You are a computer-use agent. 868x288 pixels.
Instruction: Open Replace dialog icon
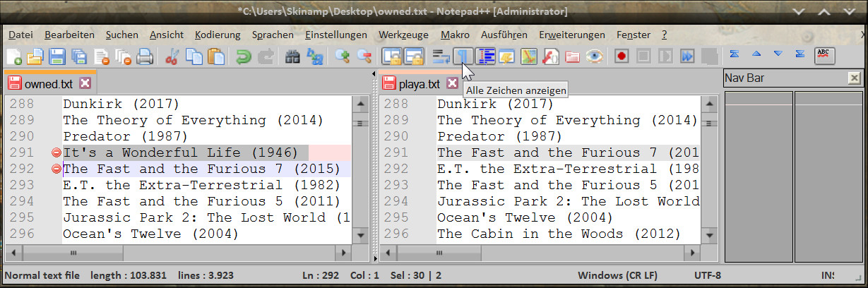pyautogui.click(x=314, y=56)
